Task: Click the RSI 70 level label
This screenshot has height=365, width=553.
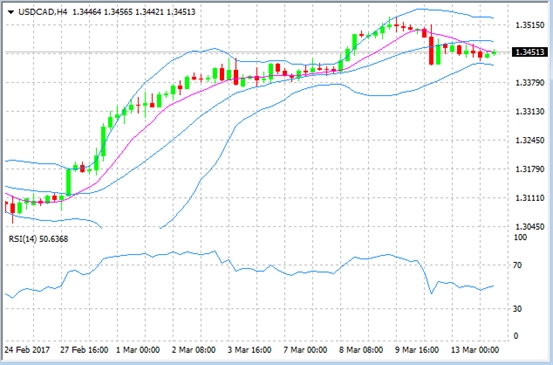Action: [x=517, y=265]
